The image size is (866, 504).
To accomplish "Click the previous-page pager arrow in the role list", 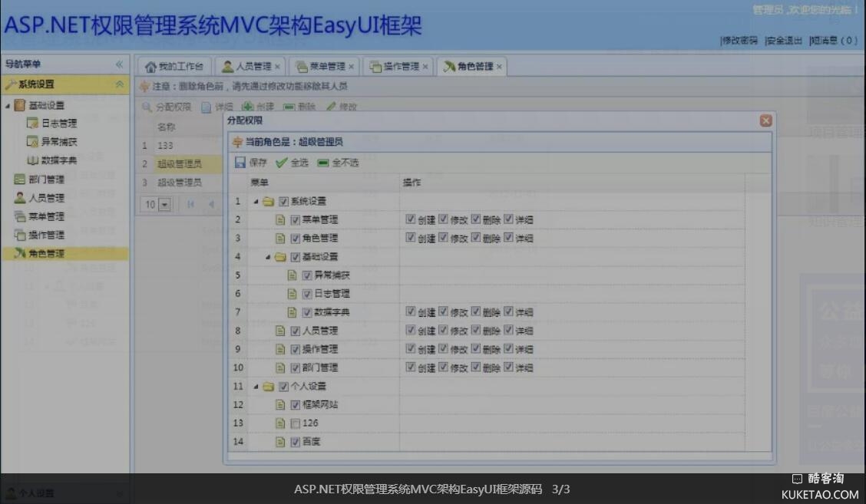I will tap(211, 204).
